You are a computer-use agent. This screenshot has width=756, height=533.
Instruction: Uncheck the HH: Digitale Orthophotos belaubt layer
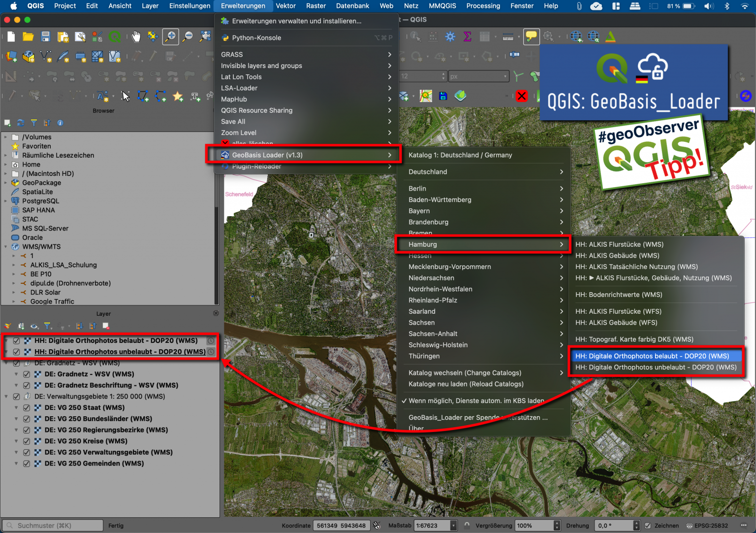[x=16, y=340]
